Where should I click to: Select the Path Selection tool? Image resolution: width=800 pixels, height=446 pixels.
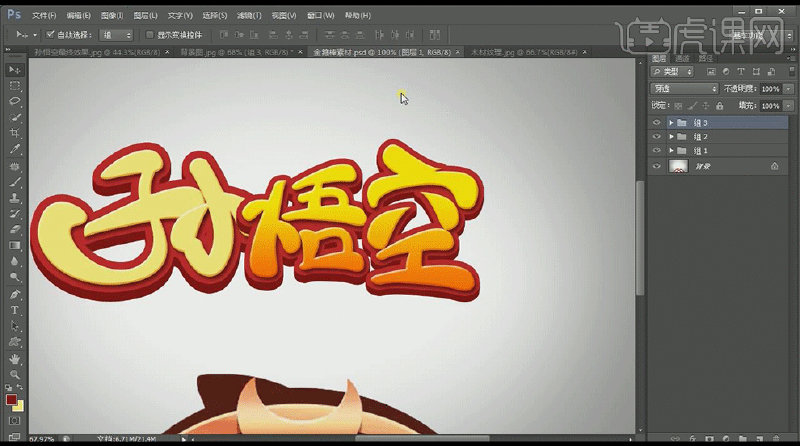14,326
